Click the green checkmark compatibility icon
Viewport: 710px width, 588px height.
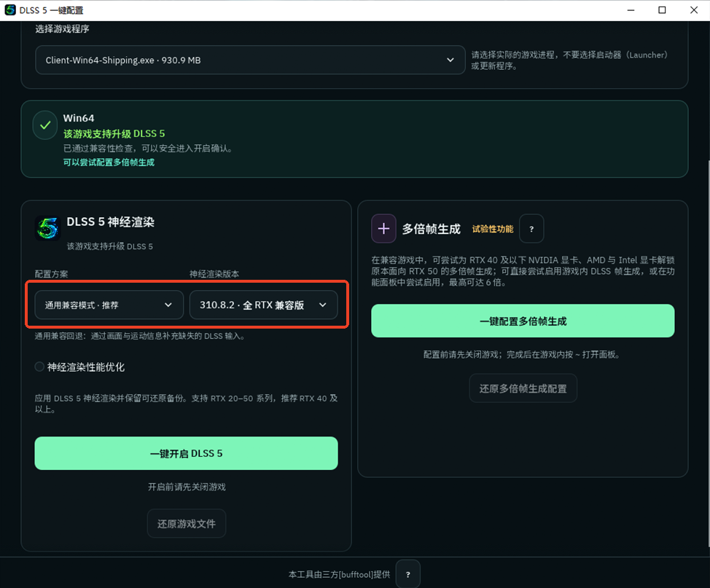[44, 125]
